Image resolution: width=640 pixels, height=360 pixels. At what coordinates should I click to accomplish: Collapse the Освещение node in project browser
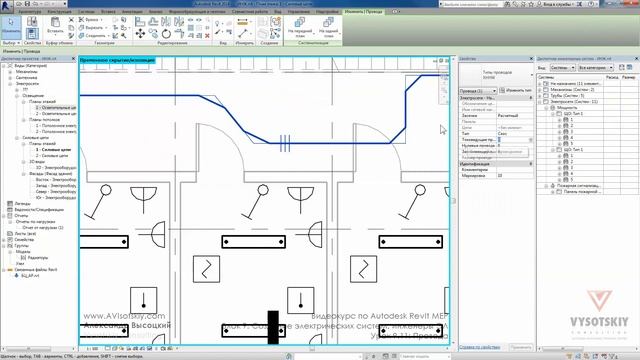point(17,96)
